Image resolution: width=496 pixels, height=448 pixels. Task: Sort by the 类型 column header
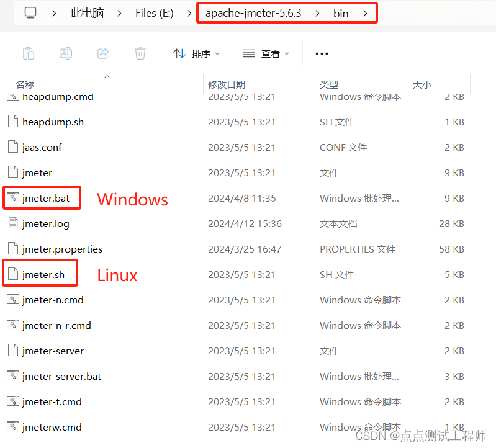click(329, 85)
